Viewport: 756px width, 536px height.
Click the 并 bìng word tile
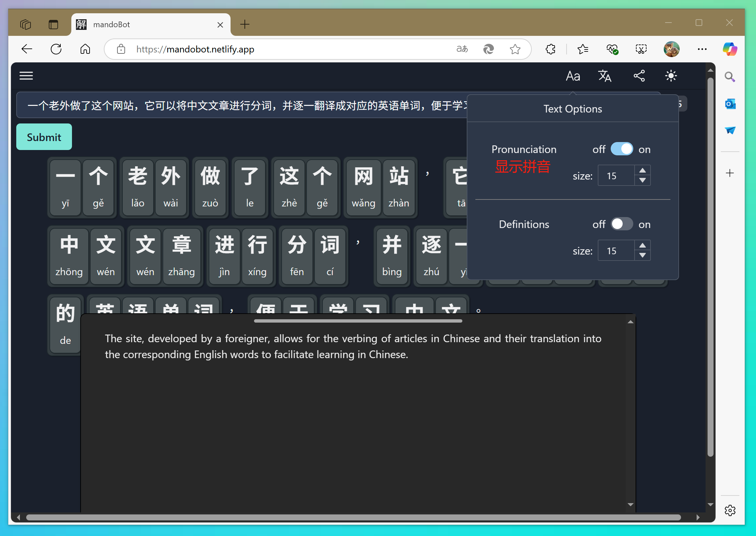pos(392,256)
